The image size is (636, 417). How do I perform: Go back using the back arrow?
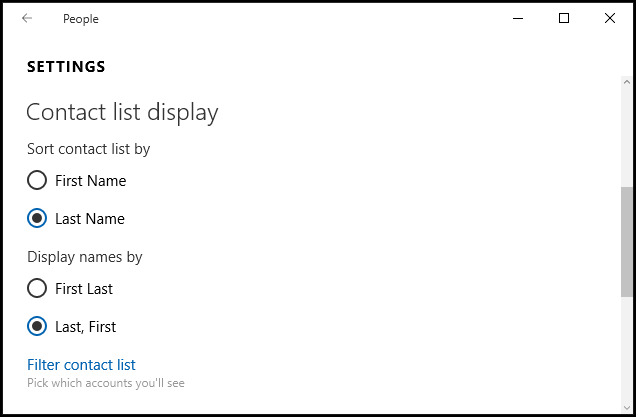pyautogui.click(x=27, y=18)
